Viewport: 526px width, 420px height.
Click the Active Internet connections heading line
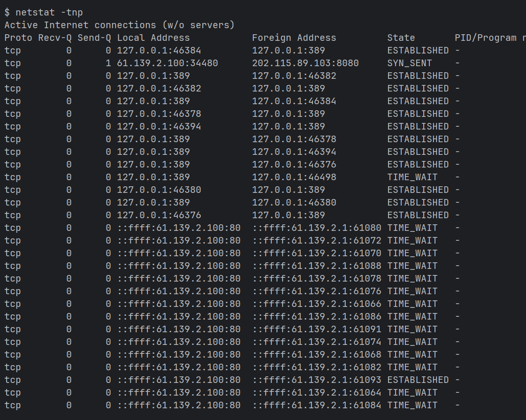[x=119, y=25]
